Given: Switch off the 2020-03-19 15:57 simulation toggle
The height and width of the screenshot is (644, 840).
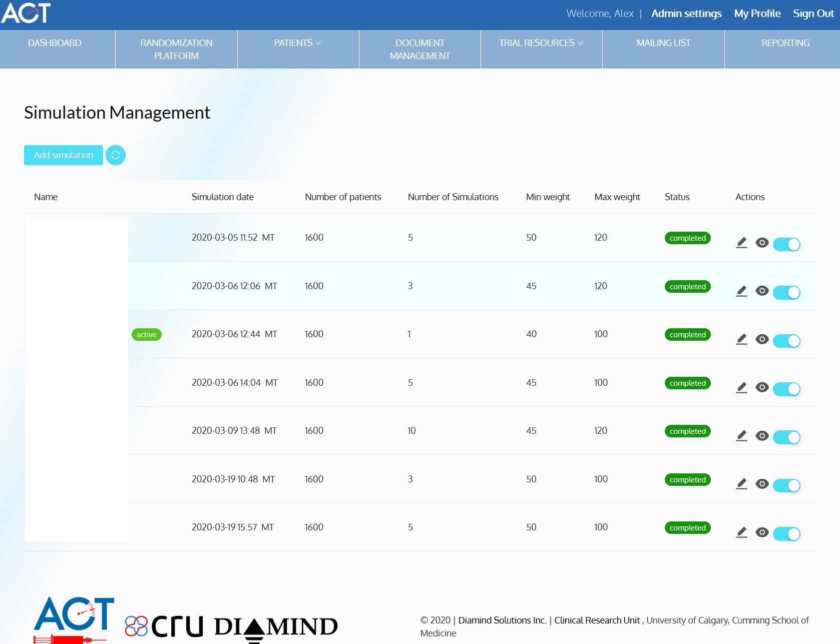Looking at the screenshot, I should [x=786, y=534].
